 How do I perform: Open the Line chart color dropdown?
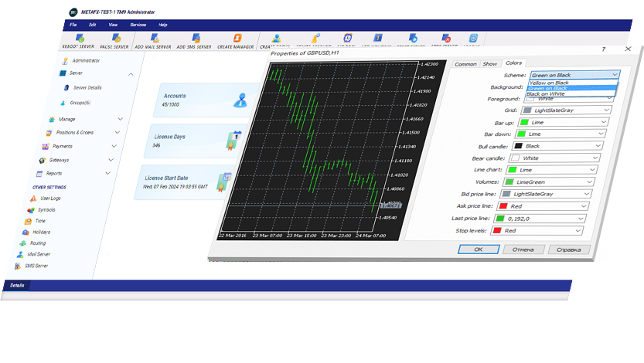[x=551, y=170]
